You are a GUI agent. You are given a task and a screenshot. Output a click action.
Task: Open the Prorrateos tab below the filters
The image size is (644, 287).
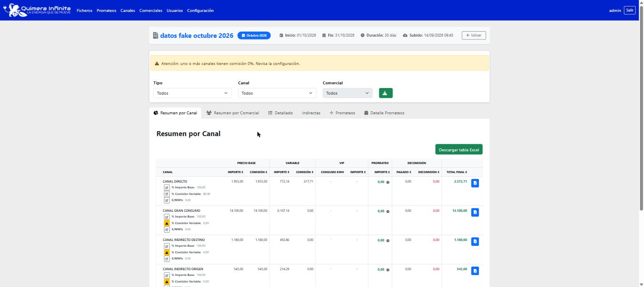click(x=342, y=113)
